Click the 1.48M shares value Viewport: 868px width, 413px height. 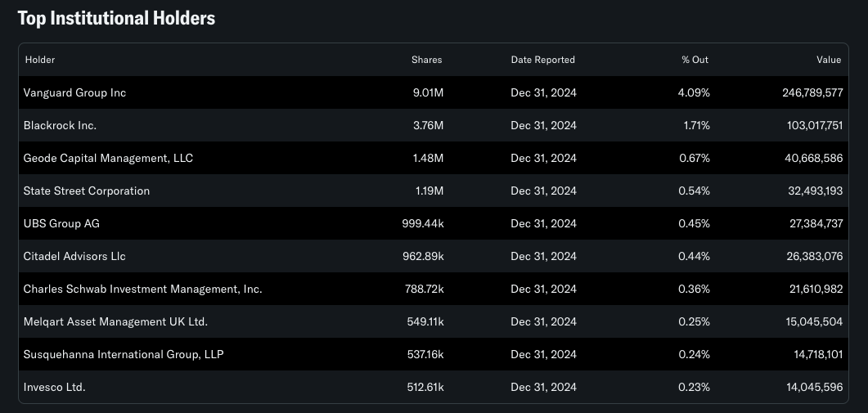point(429,159)
